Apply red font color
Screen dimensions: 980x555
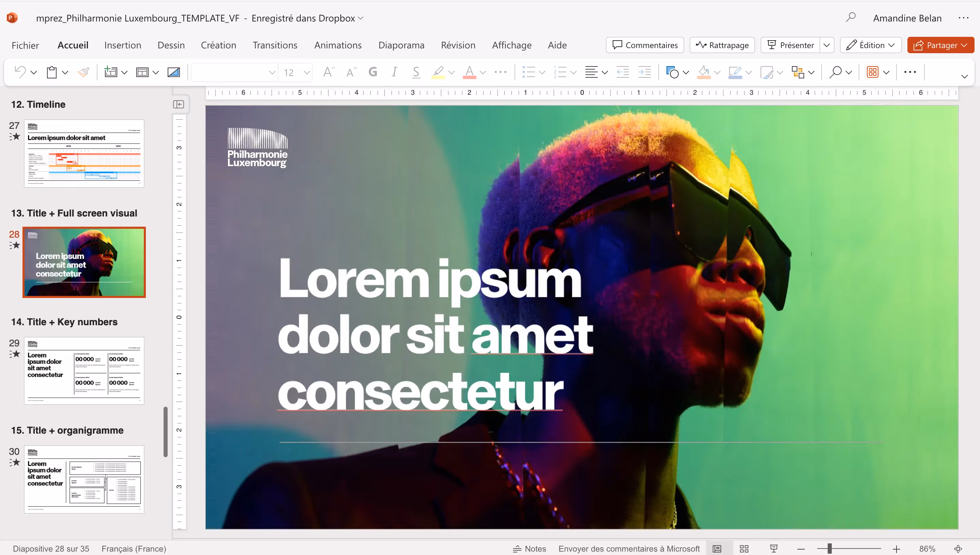click(469, 72)
